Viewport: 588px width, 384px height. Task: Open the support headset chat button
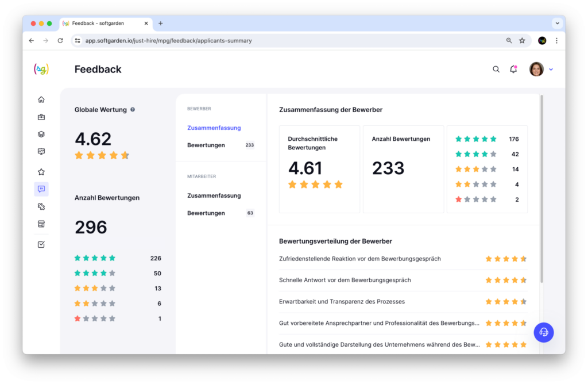point(544,332)
